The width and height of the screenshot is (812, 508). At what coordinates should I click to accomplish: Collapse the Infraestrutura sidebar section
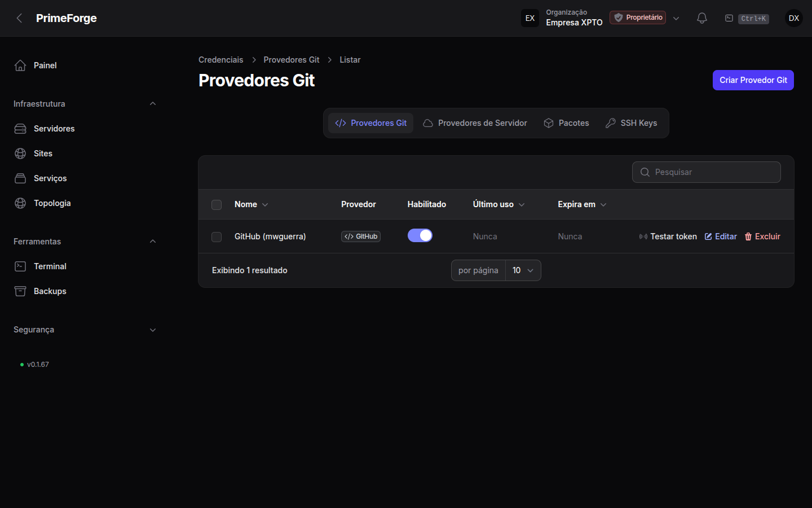coord(153,104)
